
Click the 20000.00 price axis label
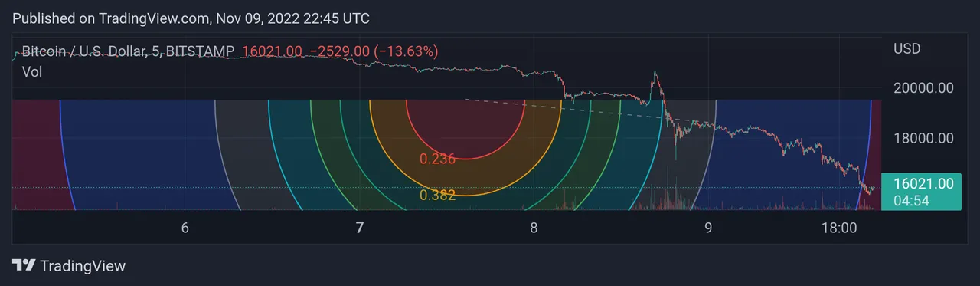923,88
